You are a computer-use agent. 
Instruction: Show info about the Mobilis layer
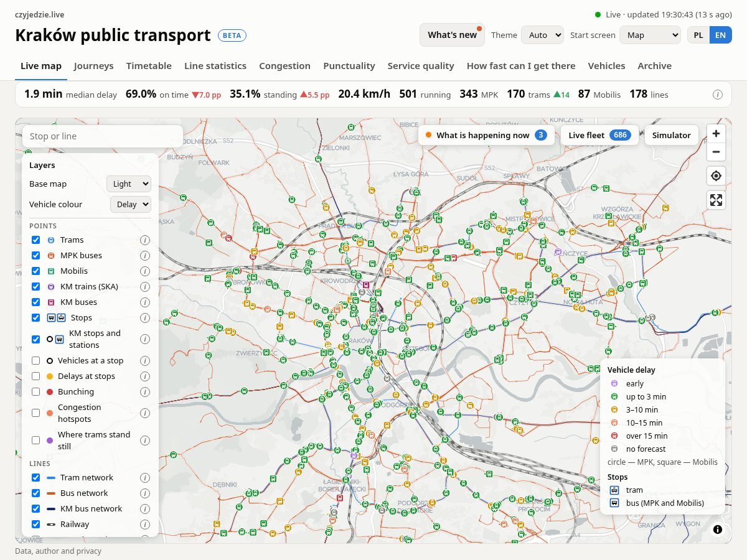[x=145, y=271]
